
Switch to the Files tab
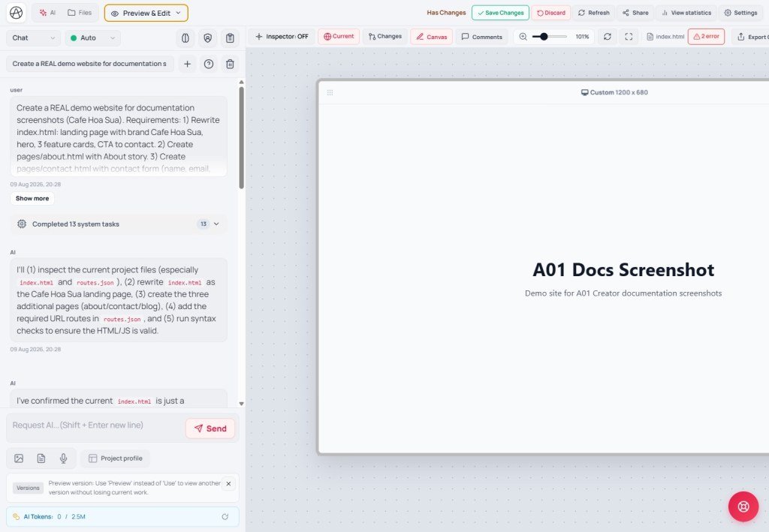pos(80,13)
